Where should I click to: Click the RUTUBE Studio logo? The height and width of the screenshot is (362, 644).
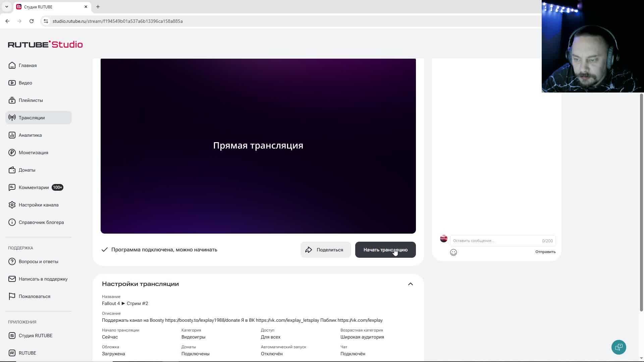45,44
